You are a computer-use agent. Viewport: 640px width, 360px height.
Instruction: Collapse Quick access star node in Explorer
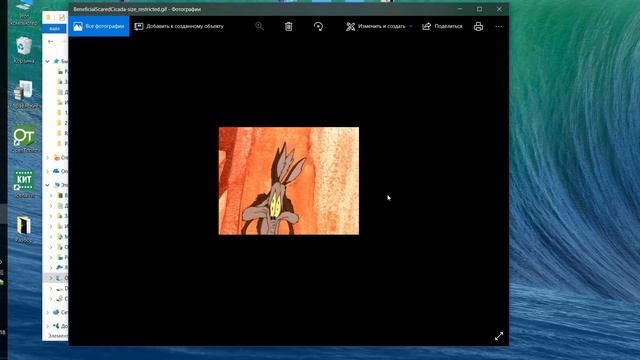pyautogui.click(x=47, y=61)
